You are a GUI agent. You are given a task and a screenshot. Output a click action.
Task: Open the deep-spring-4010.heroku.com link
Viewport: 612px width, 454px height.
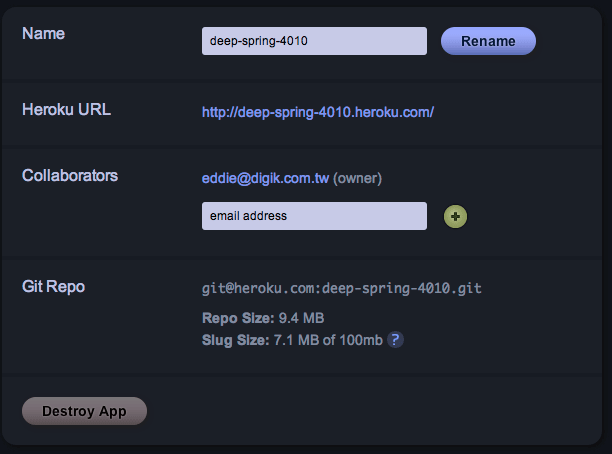pyautogui.click(x=318, y=112)
